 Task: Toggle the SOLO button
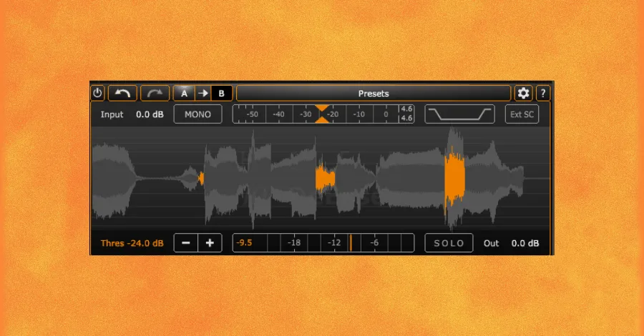[x=449, y=243]
